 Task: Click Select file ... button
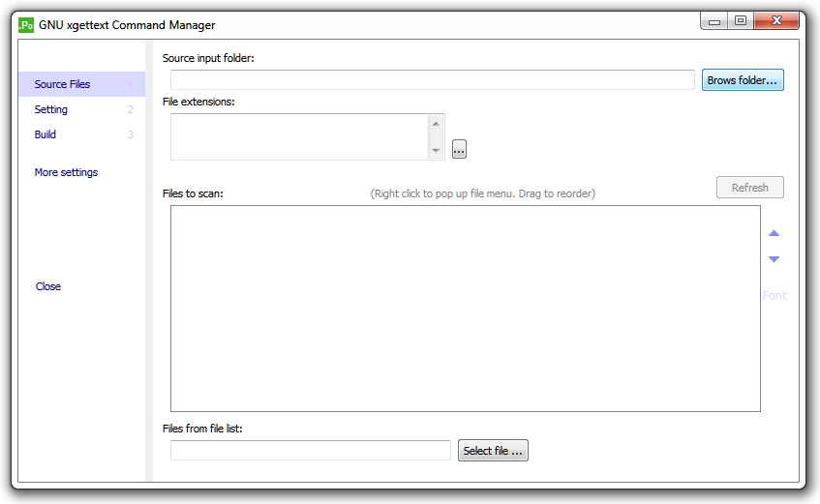[493, 451]
